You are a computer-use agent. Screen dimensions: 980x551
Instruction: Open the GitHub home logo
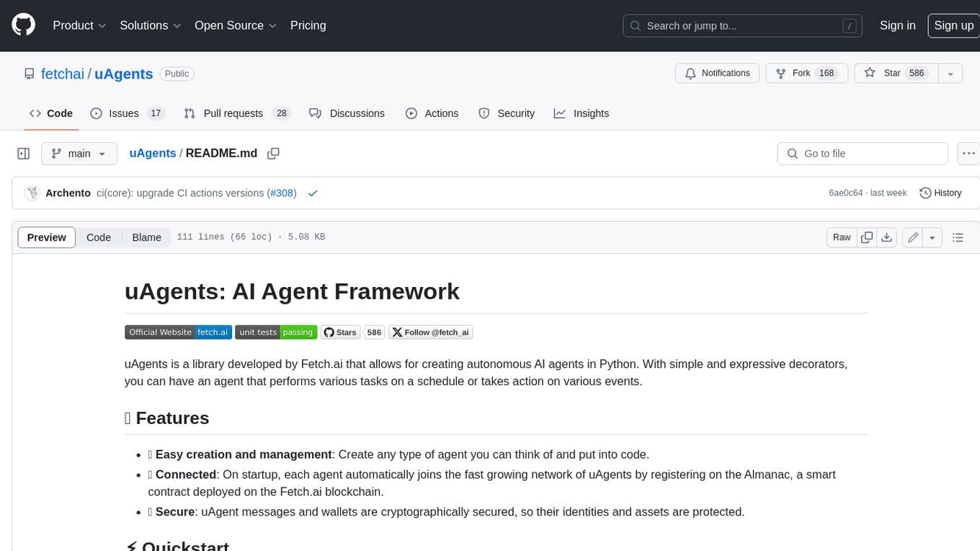point(24,25)
